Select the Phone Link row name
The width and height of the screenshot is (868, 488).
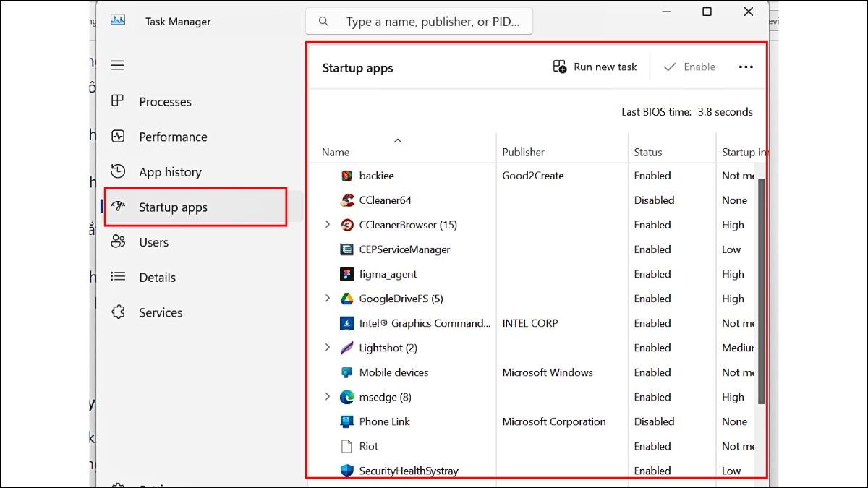[384, 421]
